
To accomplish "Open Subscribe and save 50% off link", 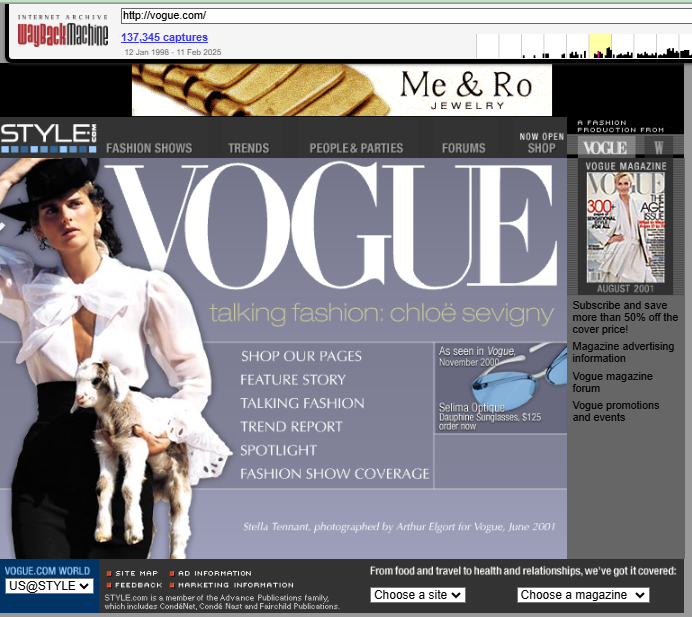I will click(625, 317).
